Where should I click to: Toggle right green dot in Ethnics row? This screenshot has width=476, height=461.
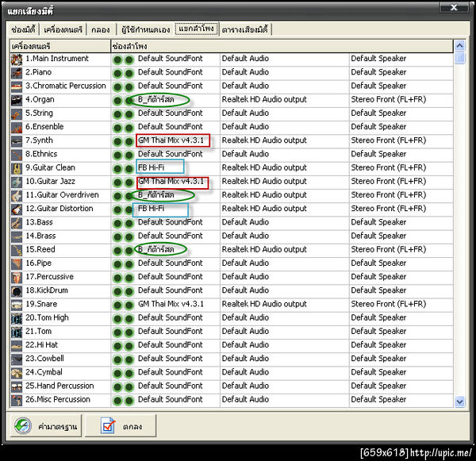pos(129,156)
